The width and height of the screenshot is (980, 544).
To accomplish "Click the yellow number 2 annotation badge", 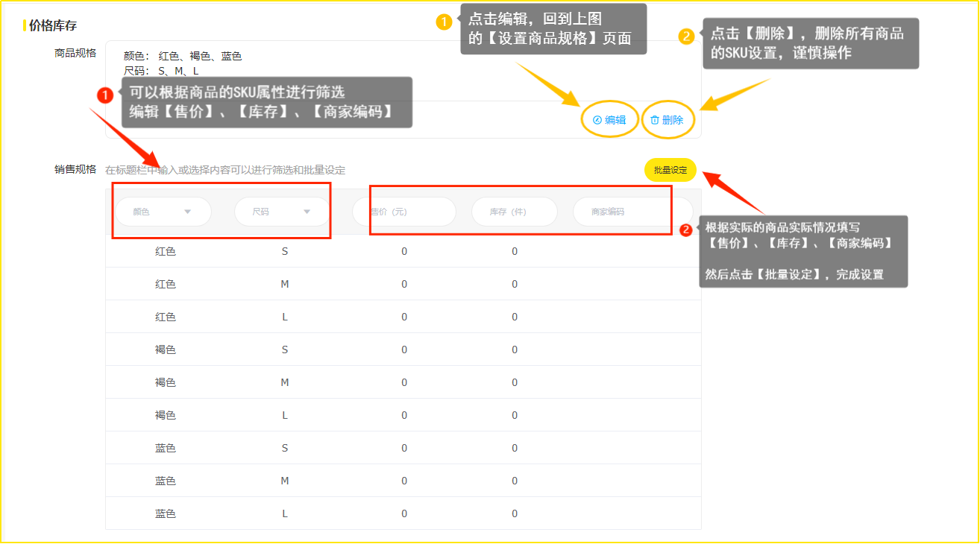I will (x=686, y=36).
